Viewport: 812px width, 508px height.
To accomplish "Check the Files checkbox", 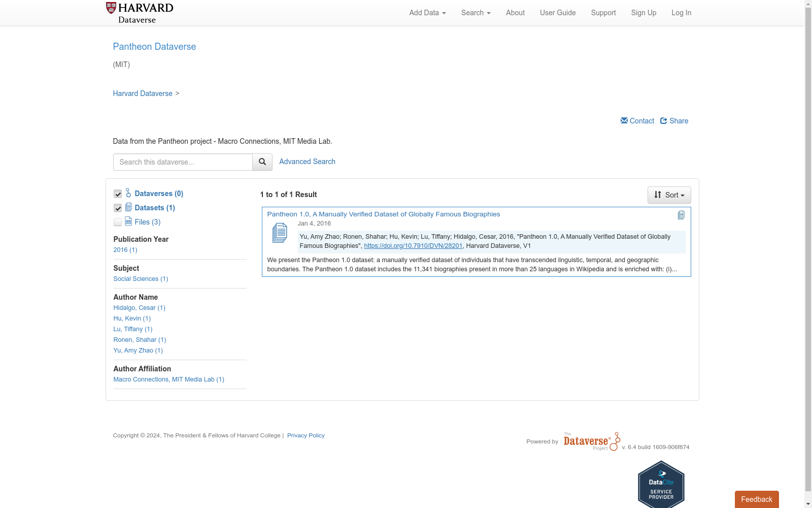I will click(118, 222).
